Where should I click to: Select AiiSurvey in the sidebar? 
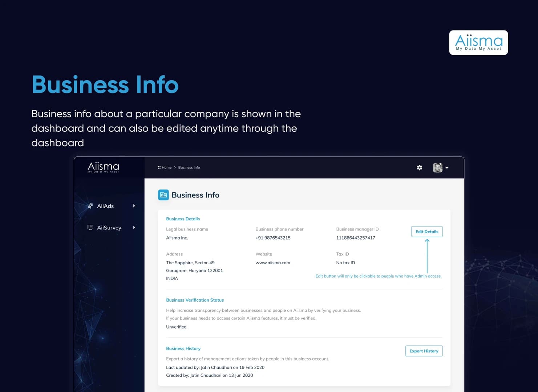point(109,228)
